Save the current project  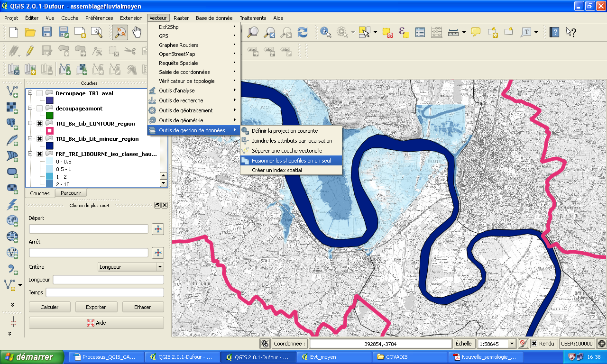(46, 32)
